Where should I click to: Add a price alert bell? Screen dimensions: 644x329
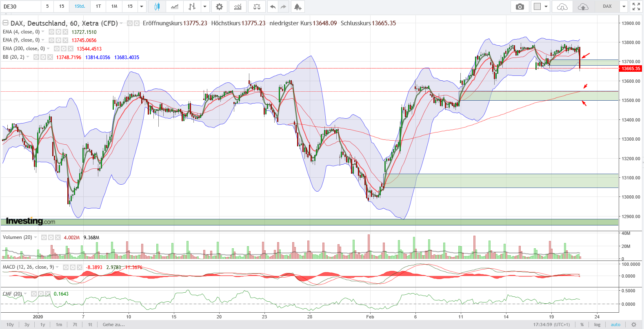click(298, 7)
